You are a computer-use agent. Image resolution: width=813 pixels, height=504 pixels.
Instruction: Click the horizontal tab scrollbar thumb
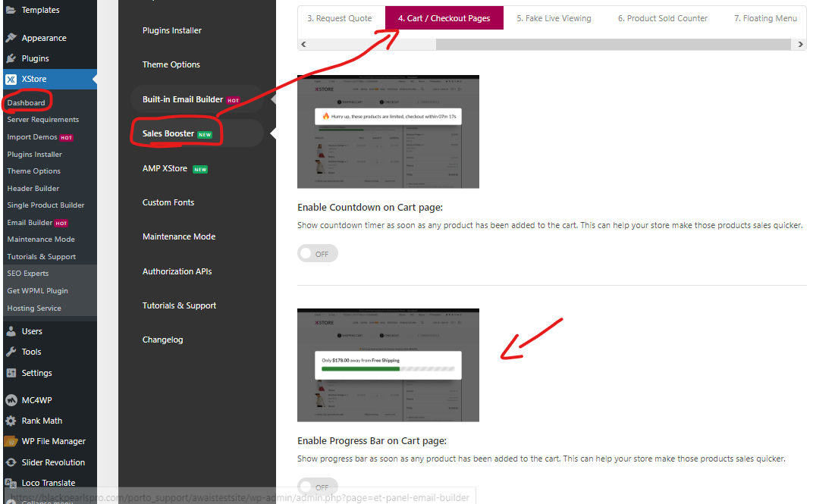click(x=613, y=45)
